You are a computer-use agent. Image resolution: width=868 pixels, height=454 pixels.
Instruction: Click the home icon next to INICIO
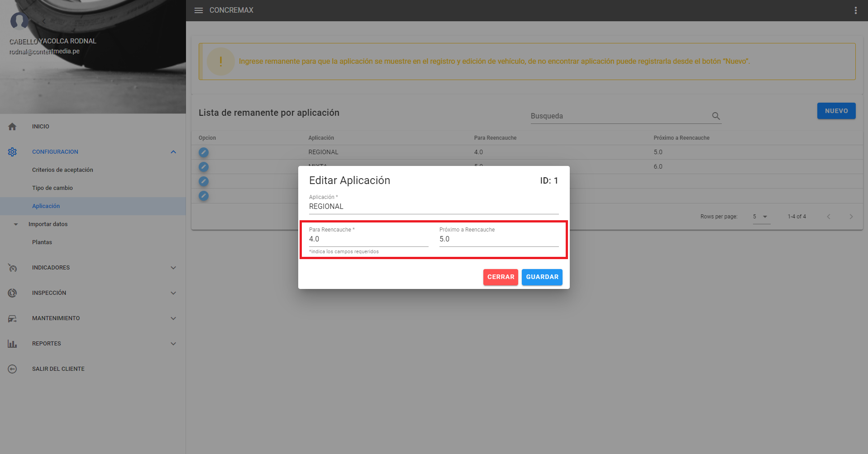click(x=12, y=127)
